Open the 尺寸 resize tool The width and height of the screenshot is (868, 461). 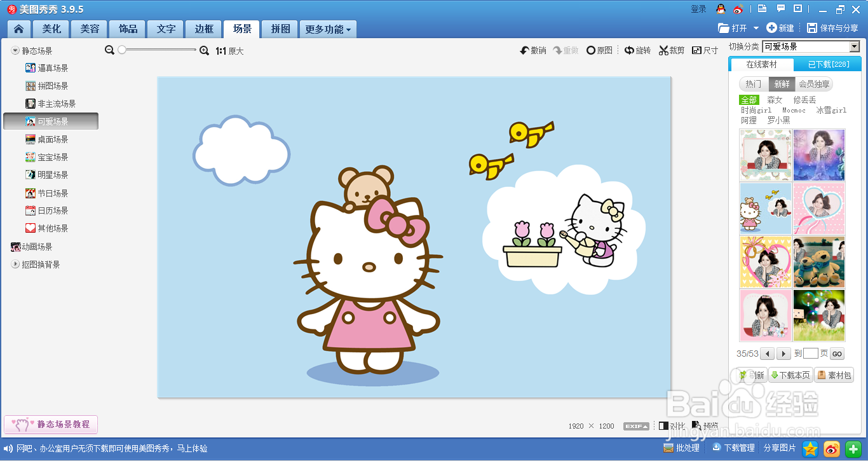click(705, 50)
